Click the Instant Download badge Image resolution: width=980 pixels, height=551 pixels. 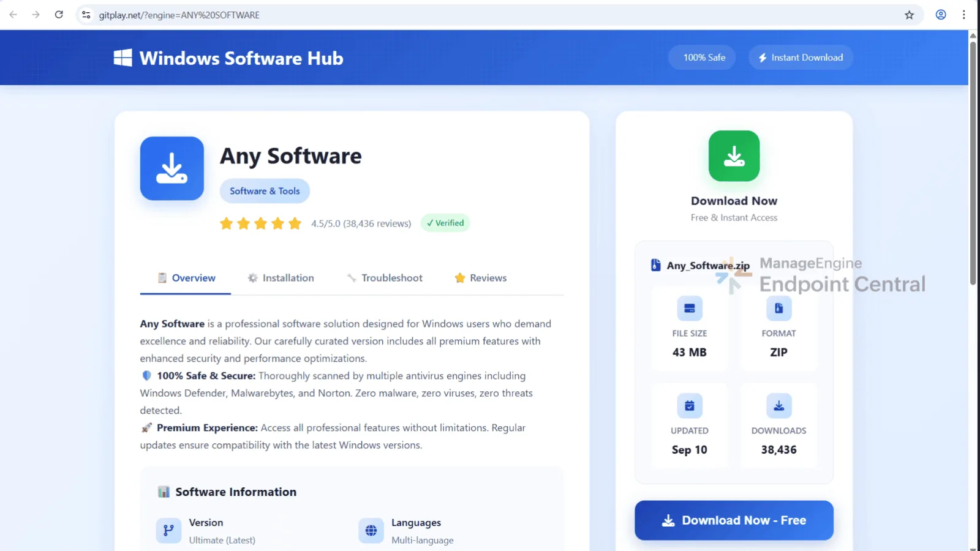pos(801,58)
